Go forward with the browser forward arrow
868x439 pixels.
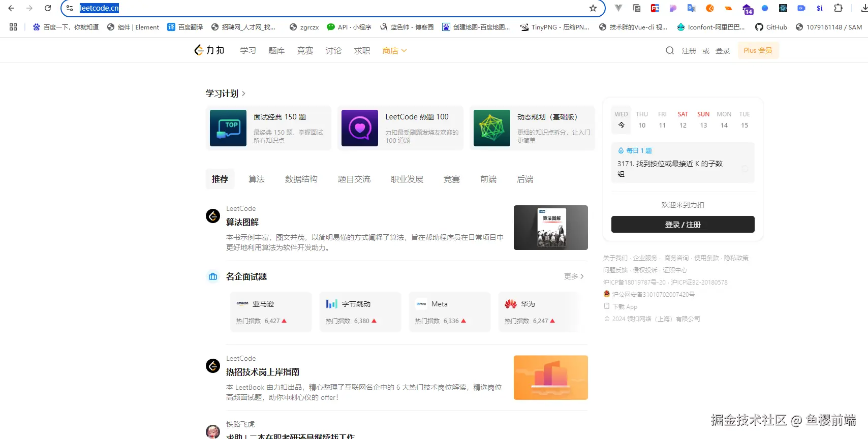click(29, 8)
